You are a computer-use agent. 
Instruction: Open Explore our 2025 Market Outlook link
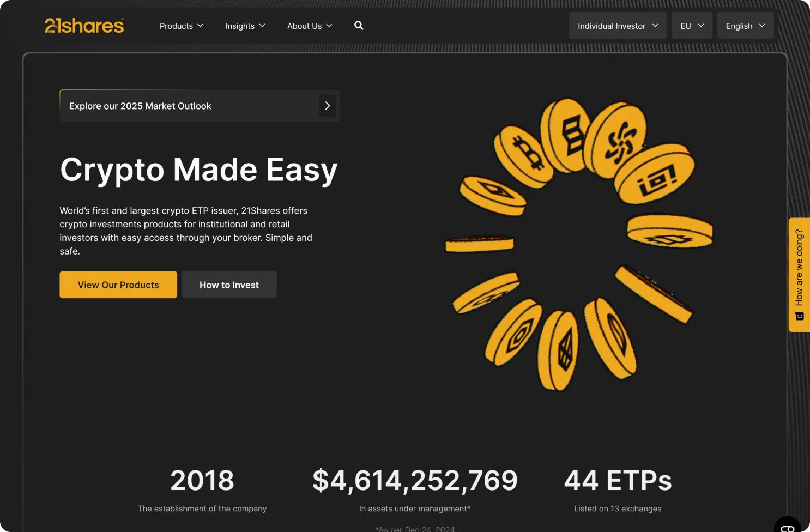pos(200,106)
